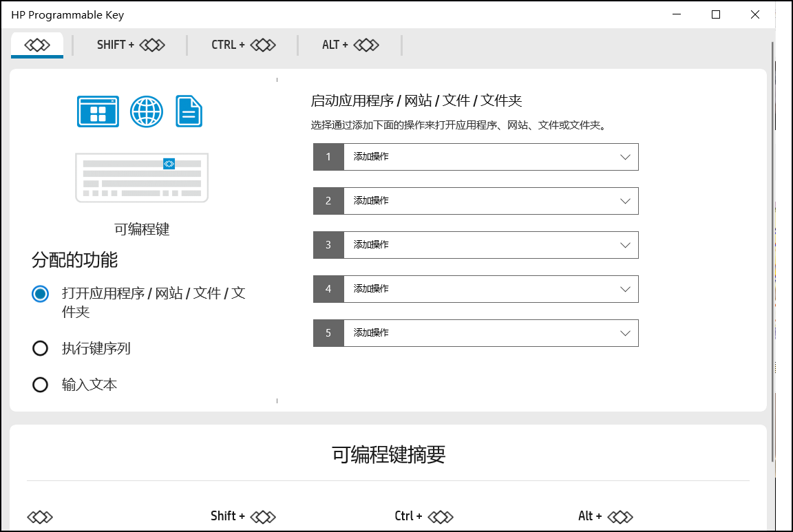
Task: Click the vertical scrollbar on the right
Action: pyautogui.click(x=772, y=248)
